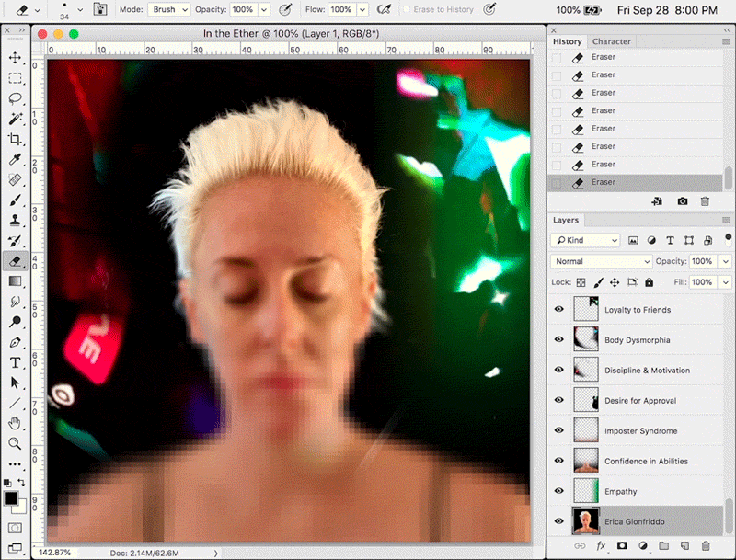Open the layer Kind filter dropdown
This screenshot has height=560, width=736.
pyautogui.click(x=585, y=240)
